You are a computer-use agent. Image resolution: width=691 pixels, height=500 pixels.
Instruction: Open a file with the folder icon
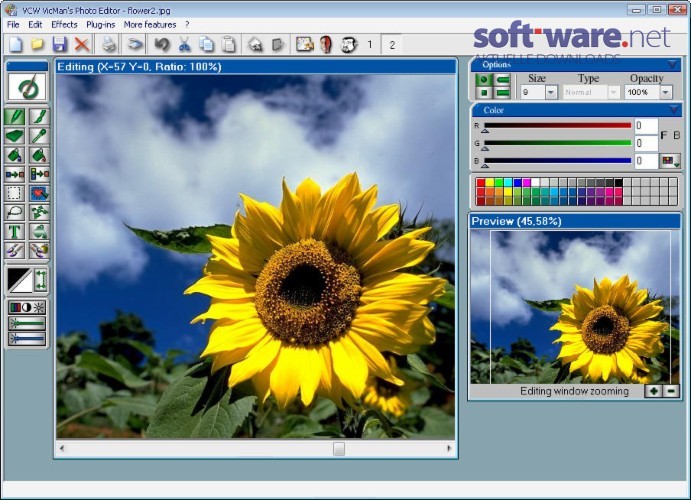coord(37,44)
